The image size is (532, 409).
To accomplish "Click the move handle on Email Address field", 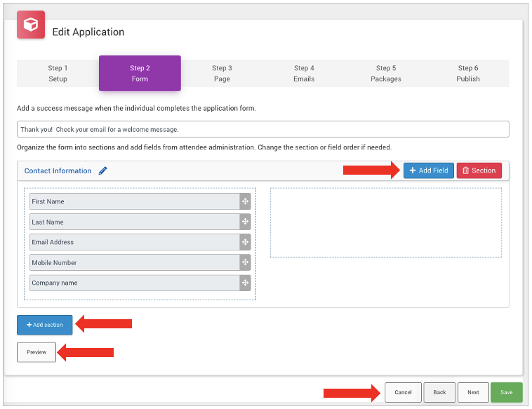I will 245,242.
